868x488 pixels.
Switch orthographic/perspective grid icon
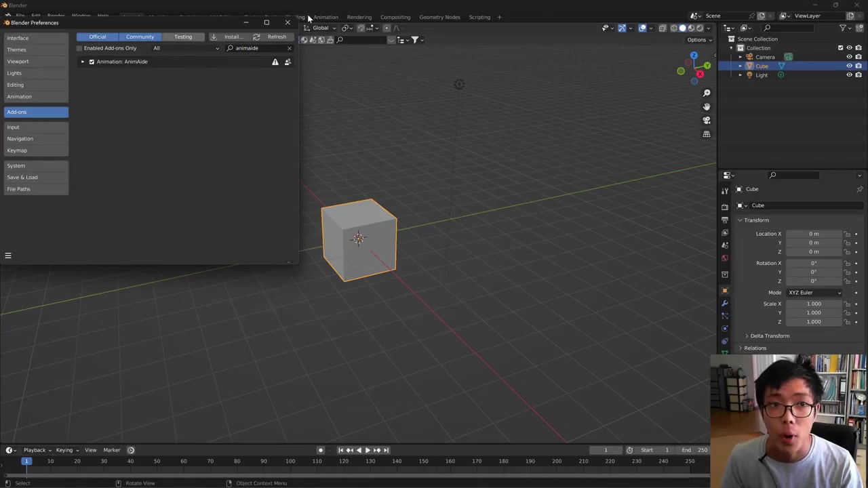pos(707,134)
